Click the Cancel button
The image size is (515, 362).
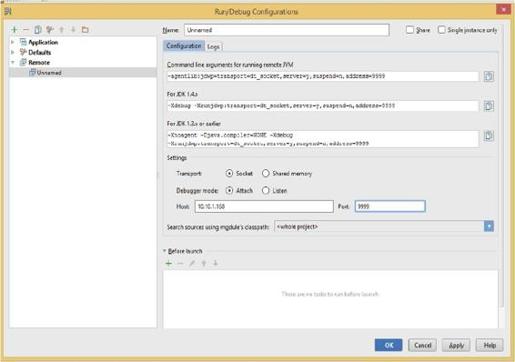[423, 345]
